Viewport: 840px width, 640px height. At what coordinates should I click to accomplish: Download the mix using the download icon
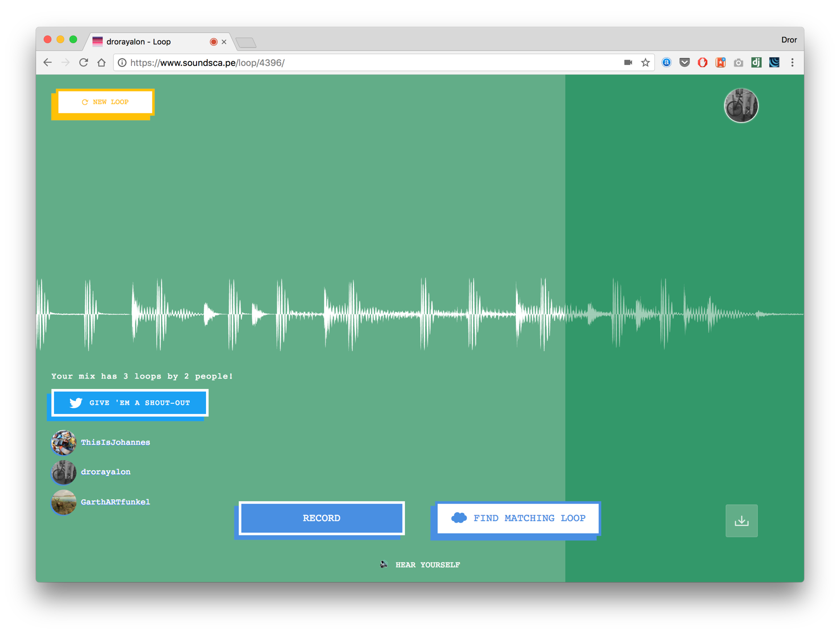(x=741, y=520)
